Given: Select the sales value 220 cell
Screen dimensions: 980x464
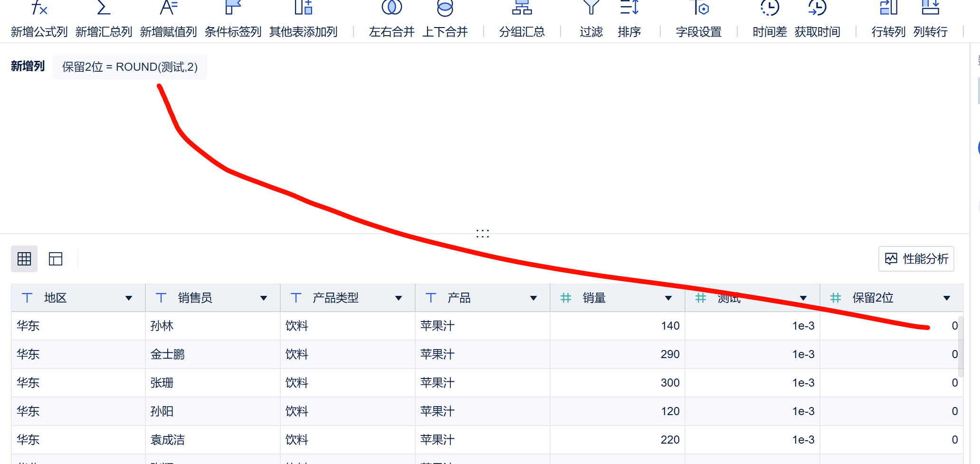Looking at the screenshot, I should tap(618, 440).
